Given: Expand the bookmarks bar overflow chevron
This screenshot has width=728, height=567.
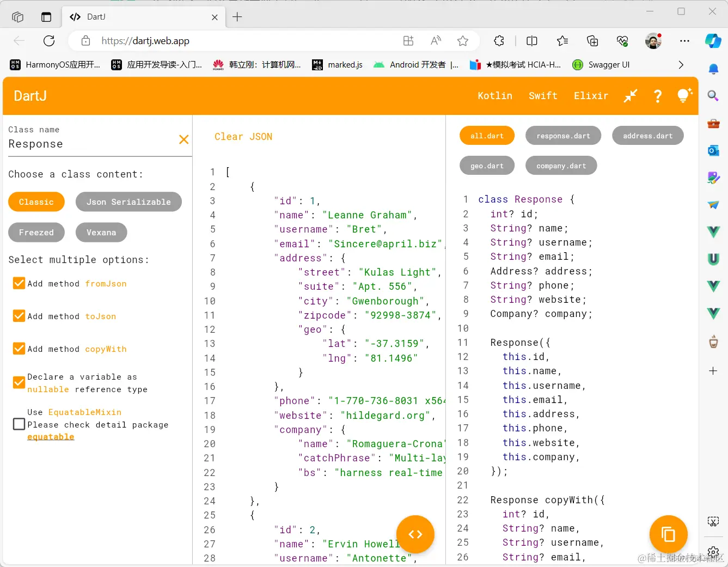Looking at the screenshot, I should pos(681,65).
